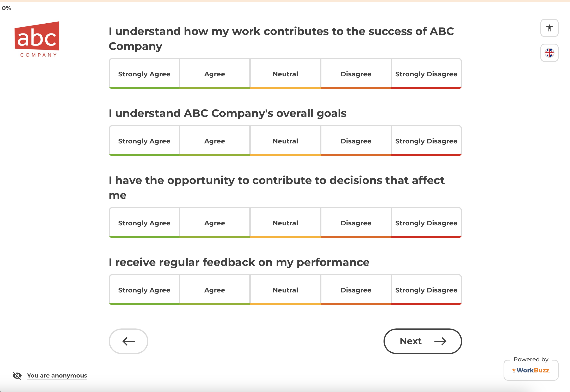This screenshot has width=570, height=392.
Task: Choose Strongly Disagree for contributing to decisions
Action: click(426, 223)
